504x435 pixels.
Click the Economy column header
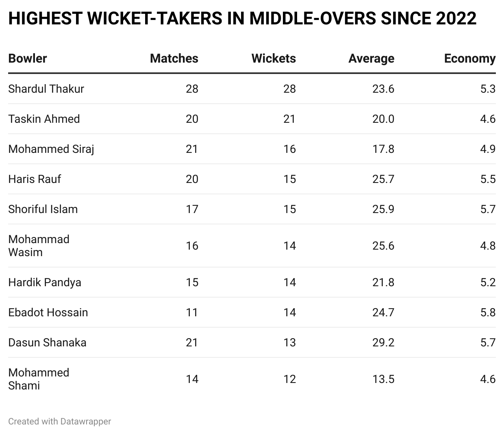click(x=469, y=59)
